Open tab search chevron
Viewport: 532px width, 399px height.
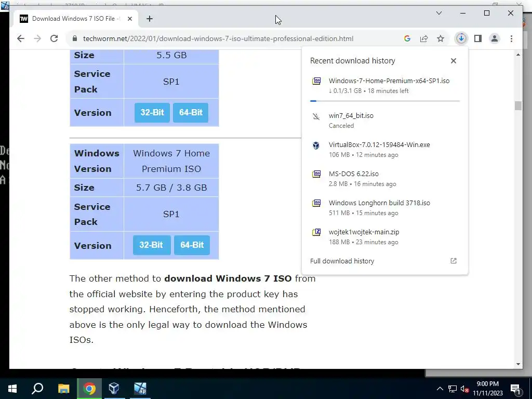438,13
